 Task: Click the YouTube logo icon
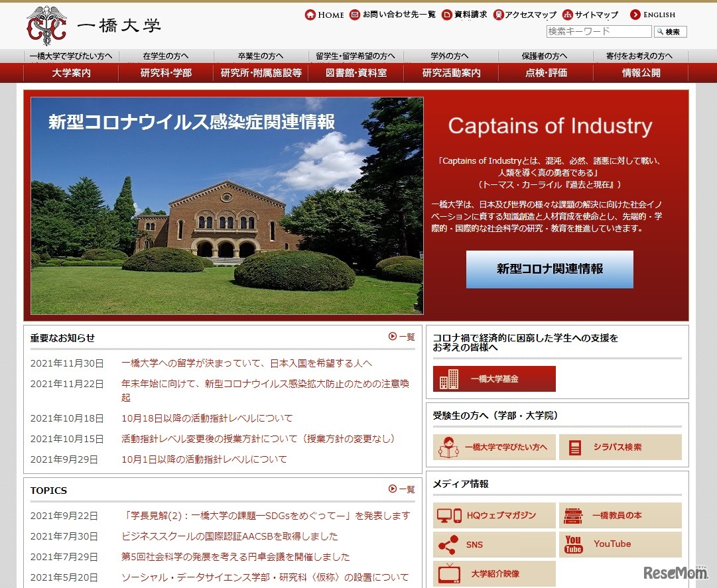pyautogui.click(x=573, y=544)
